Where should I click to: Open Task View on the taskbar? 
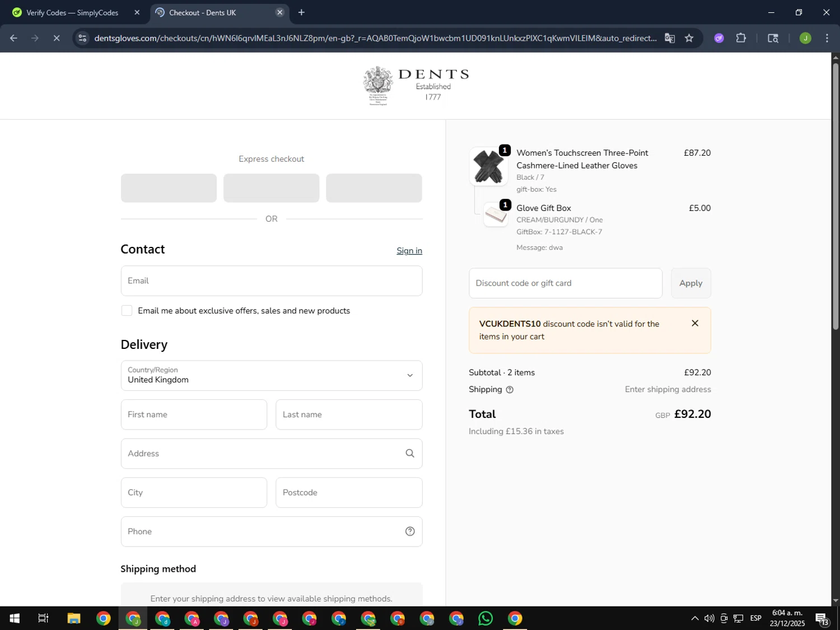(x=43, y=618)
